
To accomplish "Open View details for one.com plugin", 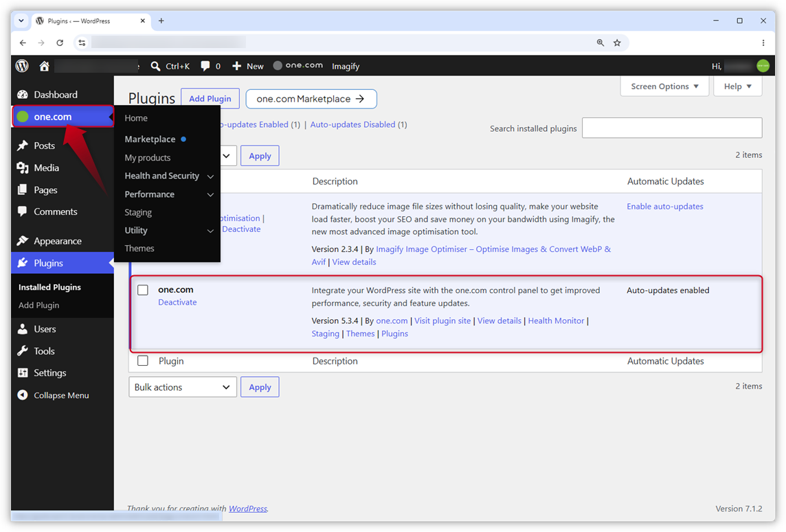I will [499, 321].
